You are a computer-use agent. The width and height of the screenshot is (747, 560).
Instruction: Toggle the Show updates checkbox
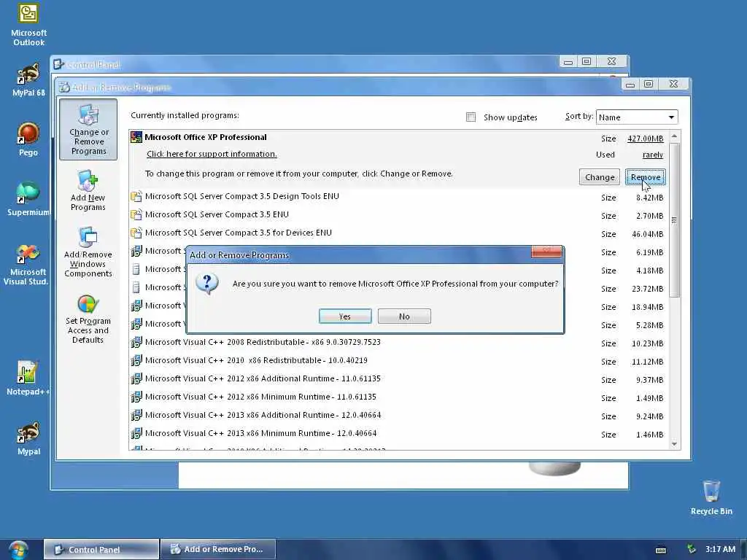(x=471, y=117)
